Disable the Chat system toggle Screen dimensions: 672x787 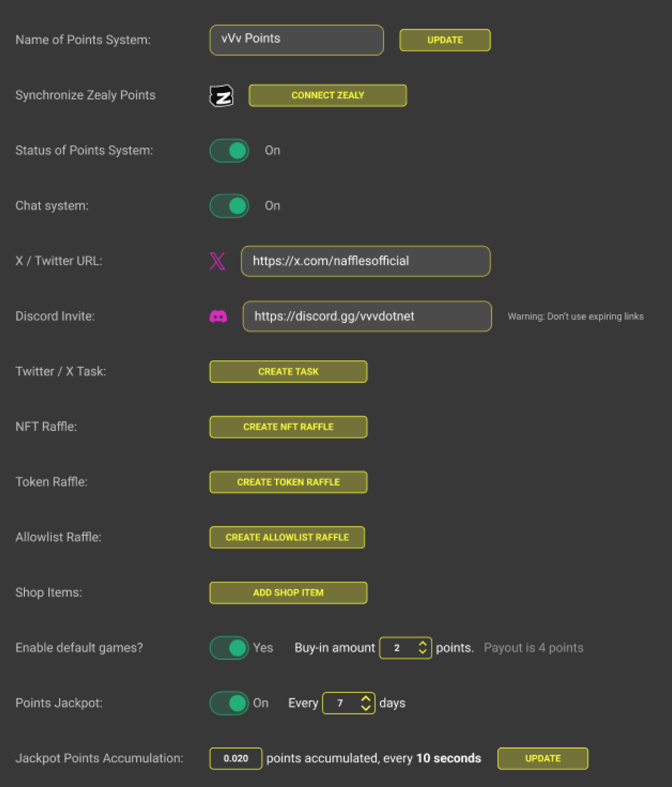click(229, 206)
